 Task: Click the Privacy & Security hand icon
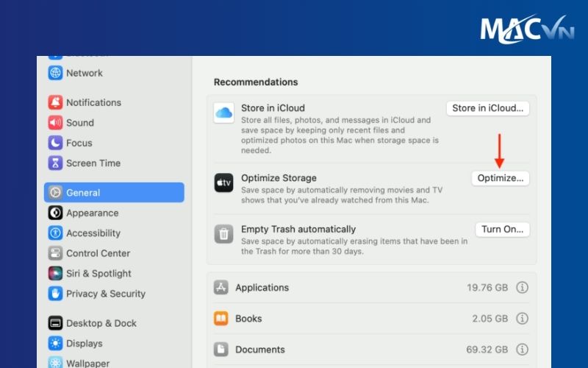click(55, 294)
